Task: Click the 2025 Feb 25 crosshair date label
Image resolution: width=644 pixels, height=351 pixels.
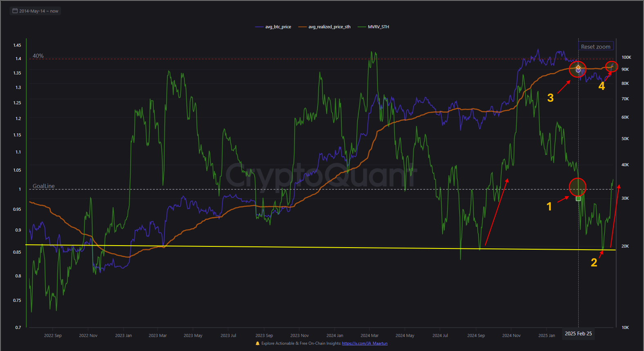Action: click(x=578, y=333)
